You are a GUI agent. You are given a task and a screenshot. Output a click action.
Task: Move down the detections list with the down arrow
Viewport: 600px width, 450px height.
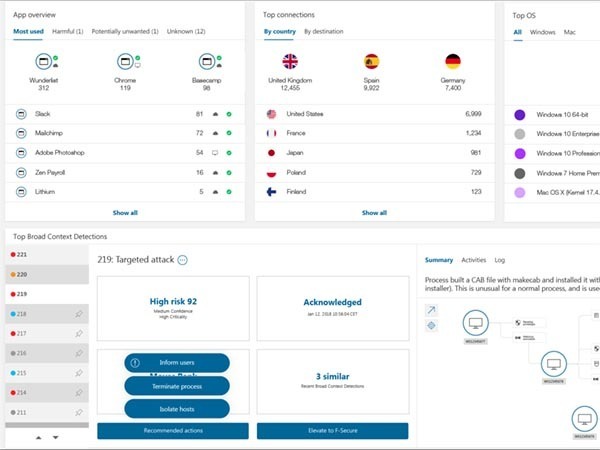pos(55,437)
